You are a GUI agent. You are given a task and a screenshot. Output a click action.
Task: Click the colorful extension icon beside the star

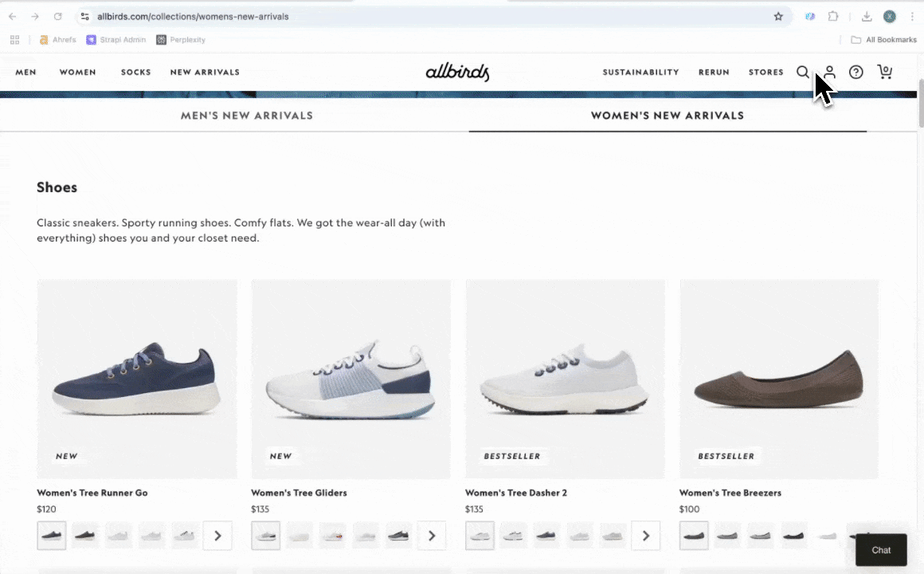click(x=810, y=17)
